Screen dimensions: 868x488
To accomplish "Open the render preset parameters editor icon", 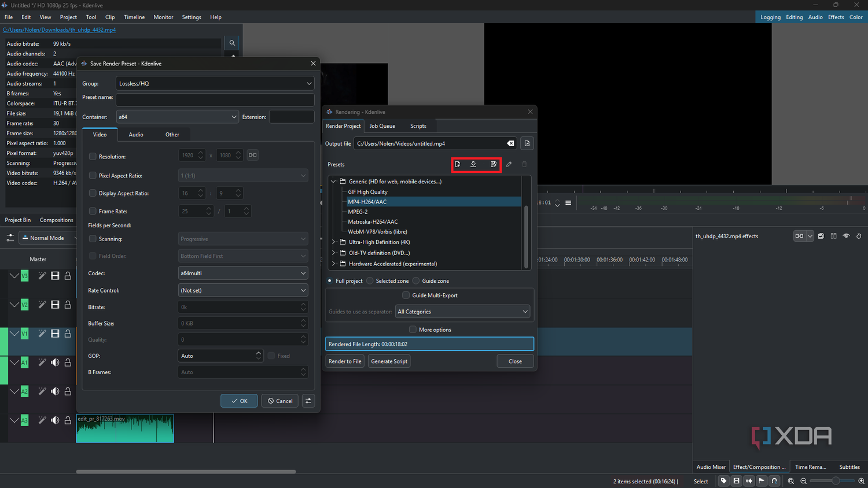I will tap(308, 401).
